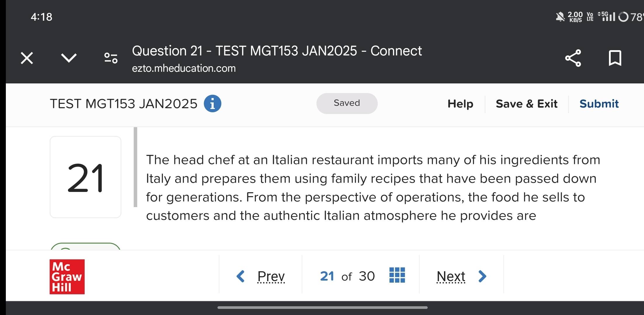Close the browser custom tab
This screenshot has height=315, width=644.
pos(27,58)
